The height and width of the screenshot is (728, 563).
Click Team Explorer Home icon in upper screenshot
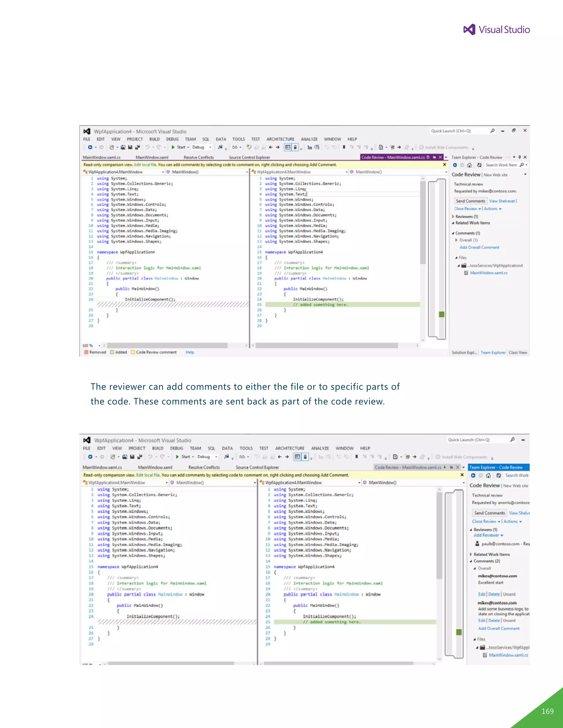[x=469, y=165]
